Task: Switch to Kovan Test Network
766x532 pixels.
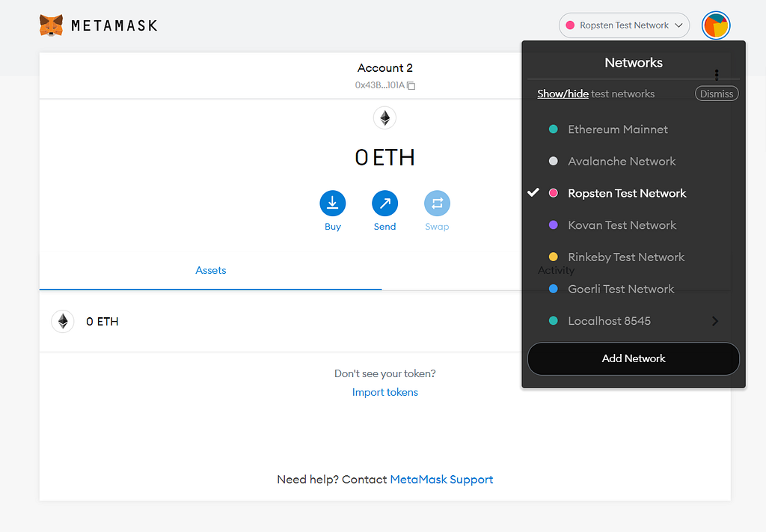Action: pos(634,225)
